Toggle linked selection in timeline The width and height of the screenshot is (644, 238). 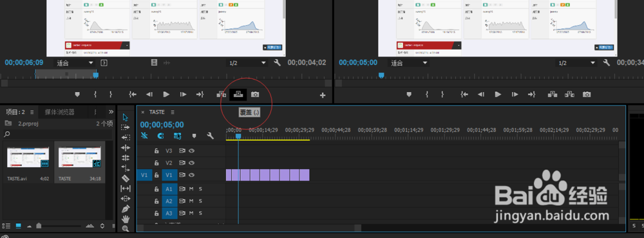[178, 136]
